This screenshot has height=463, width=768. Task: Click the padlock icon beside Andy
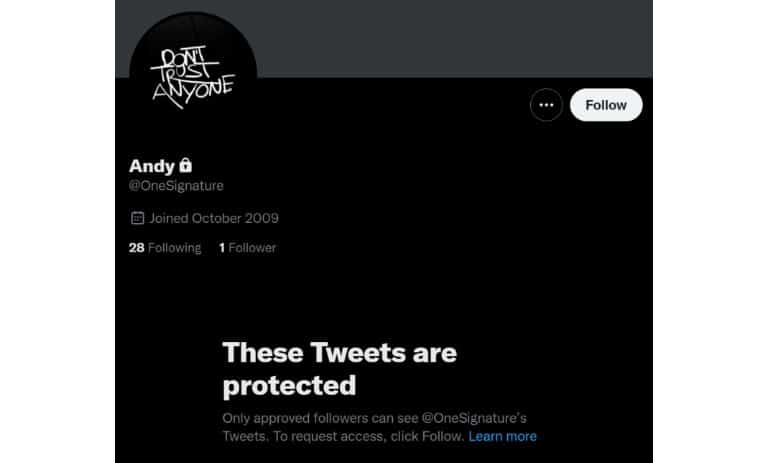186,165
